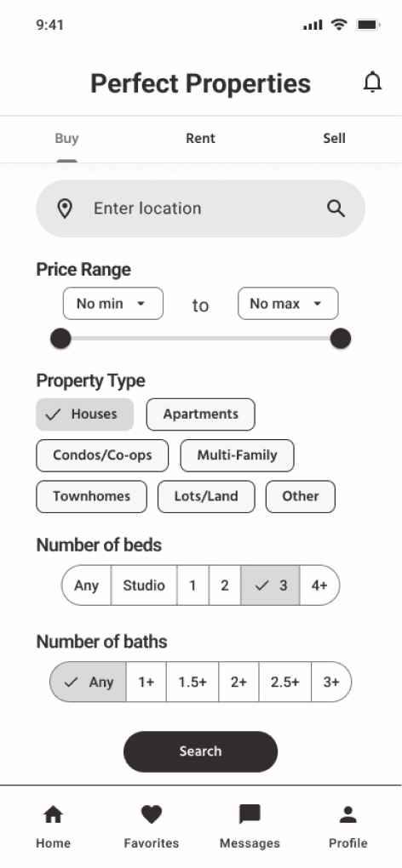Choose Studio in Number of beds
The image size is (402, 868).
coord(144,585)
